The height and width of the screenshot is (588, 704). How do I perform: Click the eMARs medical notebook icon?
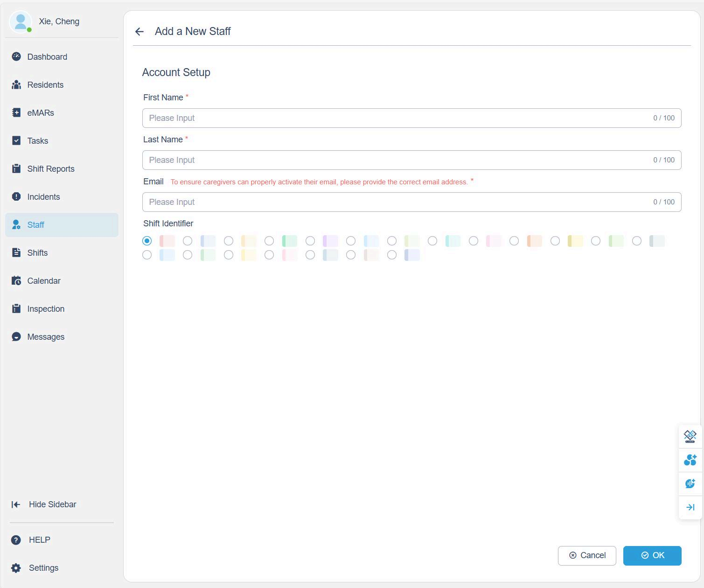(x=16, y=113)
